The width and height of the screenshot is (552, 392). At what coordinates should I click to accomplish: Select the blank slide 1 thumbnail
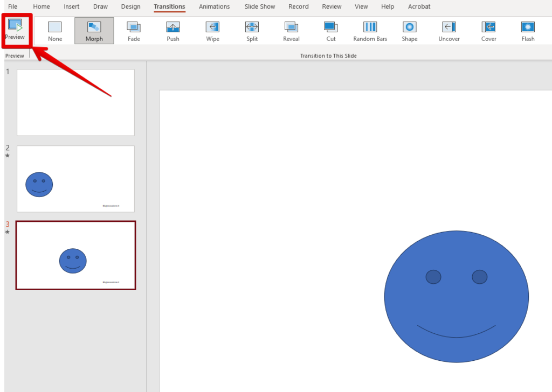[x=75, y=102]
